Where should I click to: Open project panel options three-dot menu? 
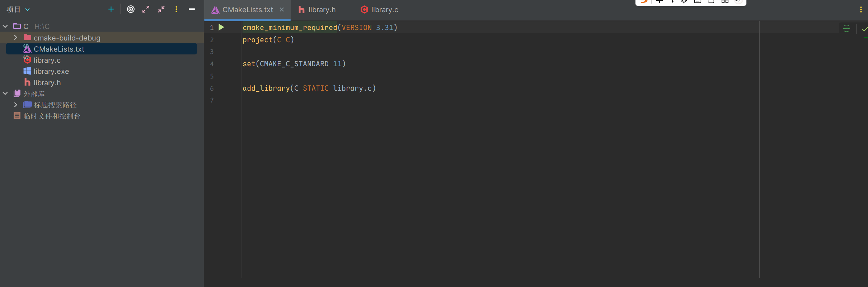[176, 9]
